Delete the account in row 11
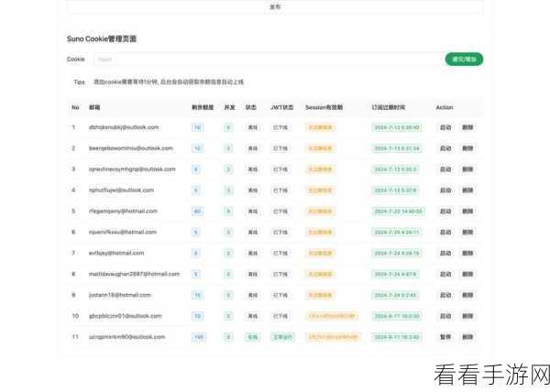 (x=467, y=337)
